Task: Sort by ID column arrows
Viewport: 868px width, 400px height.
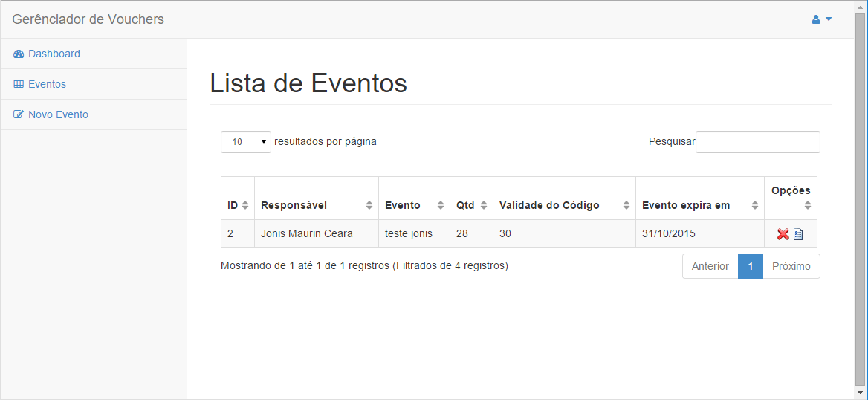Action: [x=246, y=205]
